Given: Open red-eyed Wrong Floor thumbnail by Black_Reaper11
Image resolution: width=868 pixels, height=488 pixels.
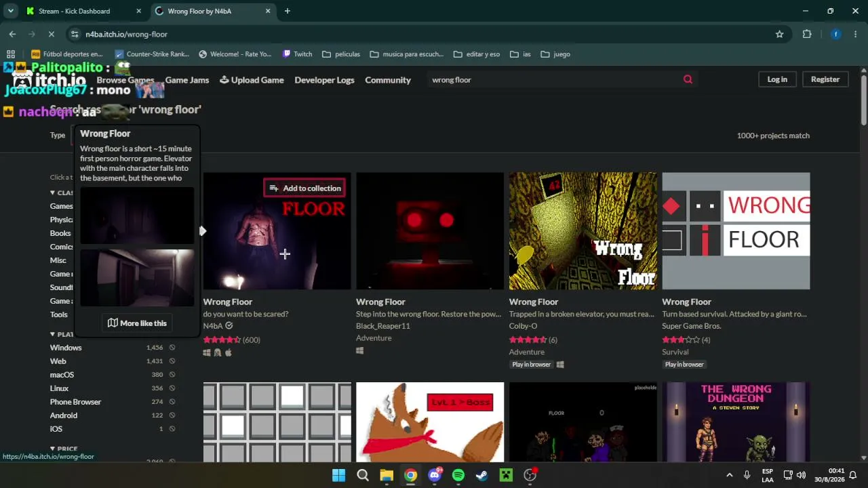Looking at the screenshot, I should coord(430,231).
